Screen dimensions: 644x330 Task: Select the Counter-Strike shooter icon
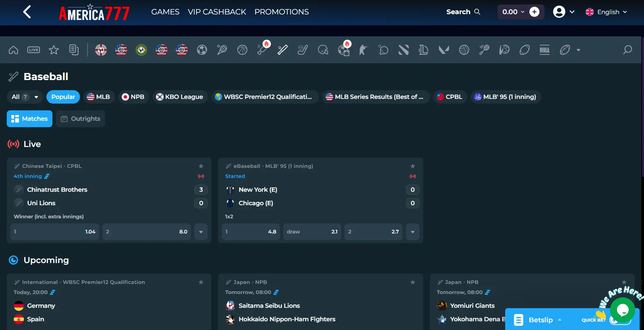[363, 50]
